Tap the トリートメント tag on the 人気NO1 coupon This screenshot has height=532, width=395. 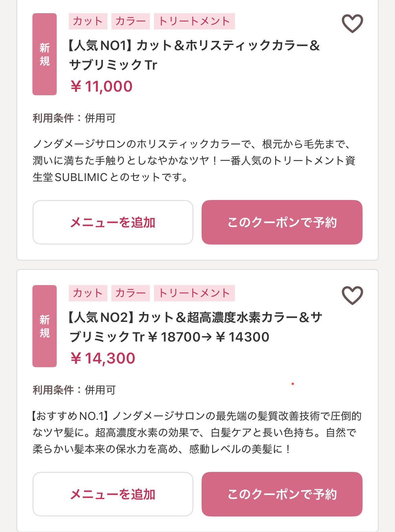(x=194, y=21)
